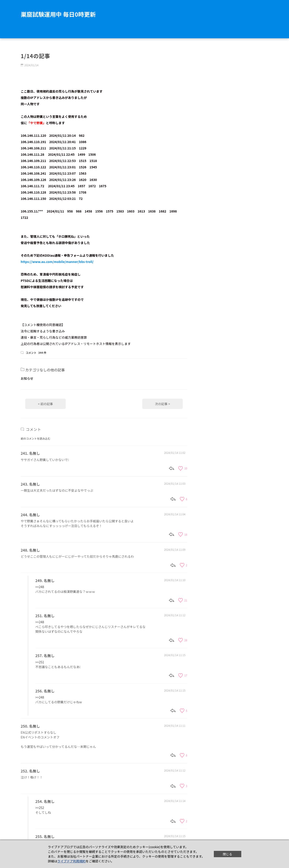289x868 pixels.
Task: Like comment 251 with heart icon
Action: (x=180, y=640)
